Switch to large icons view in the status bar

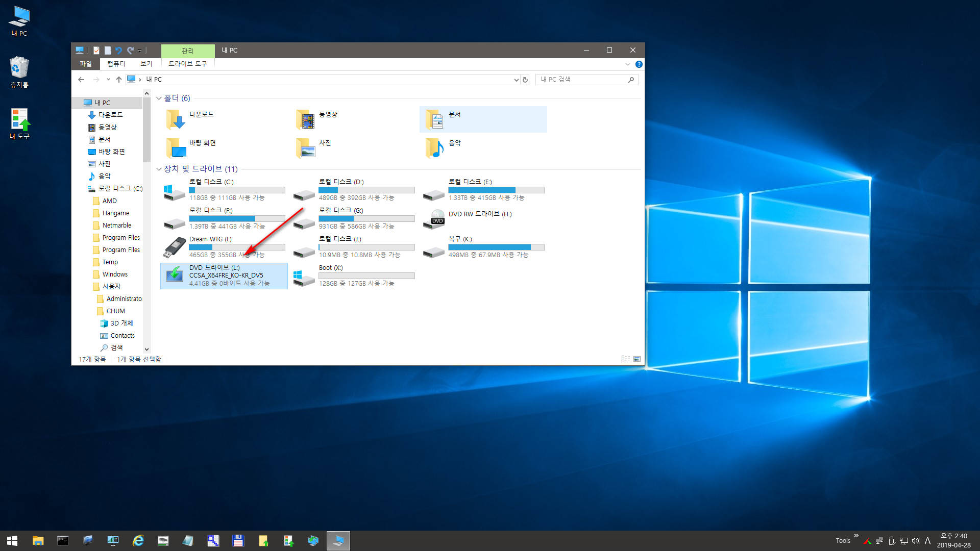click(x=637, y=359)
